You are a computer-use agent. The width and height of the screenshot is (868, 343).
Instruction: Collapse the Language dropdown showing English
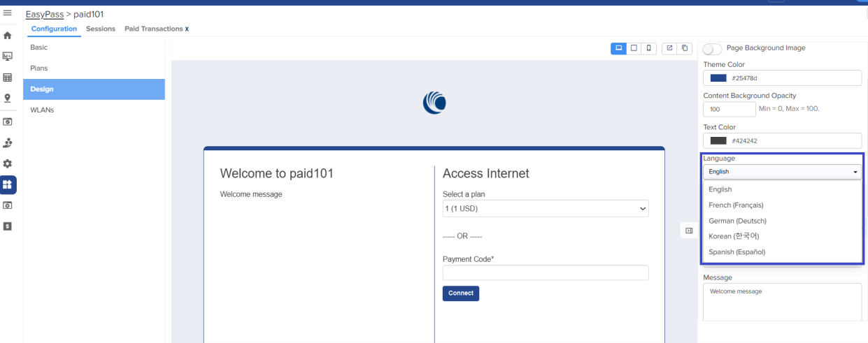click(782, 172)
